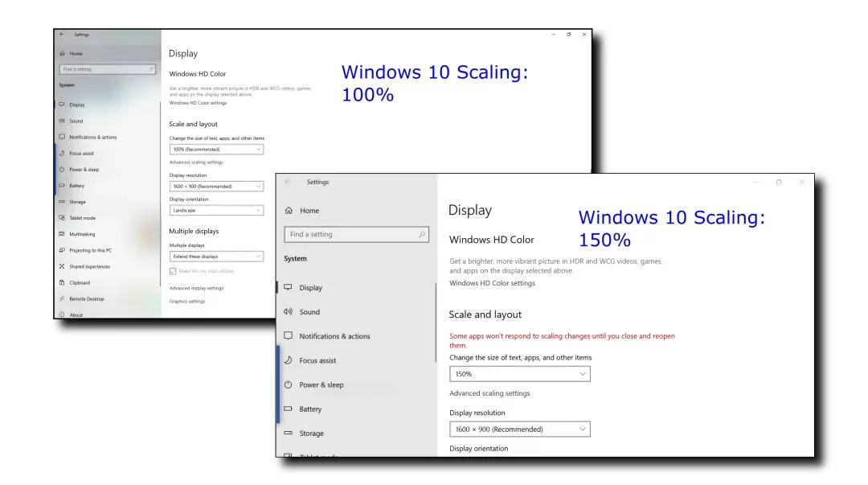Select Notifications & actions label in 150% window
The width and height of the screenshot is (868, 485).
(334, 336)
